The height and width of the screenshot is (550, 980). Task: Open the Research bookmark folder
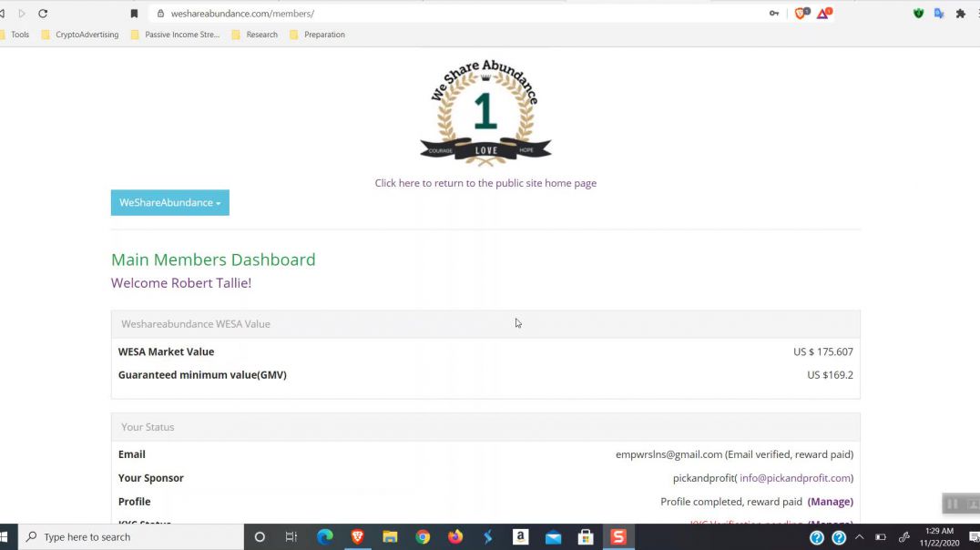coord(255,35)
